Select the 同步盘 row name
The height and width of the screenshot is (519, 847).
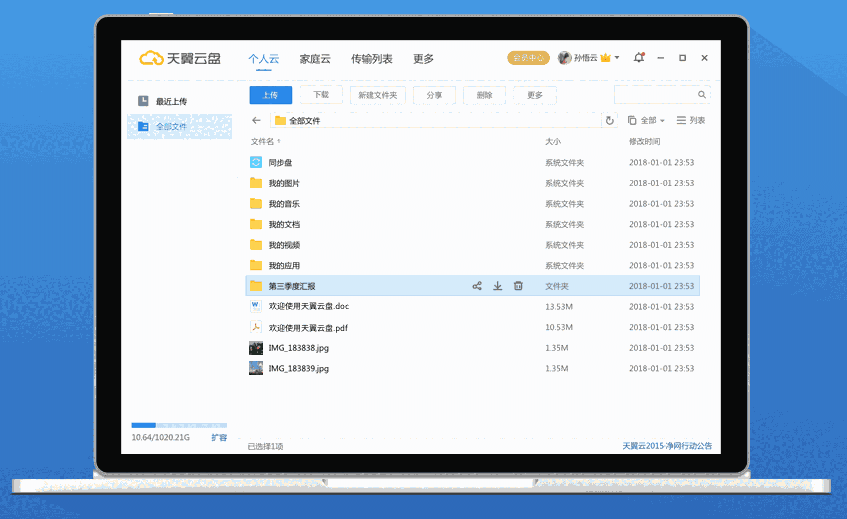tap(280, 162)
